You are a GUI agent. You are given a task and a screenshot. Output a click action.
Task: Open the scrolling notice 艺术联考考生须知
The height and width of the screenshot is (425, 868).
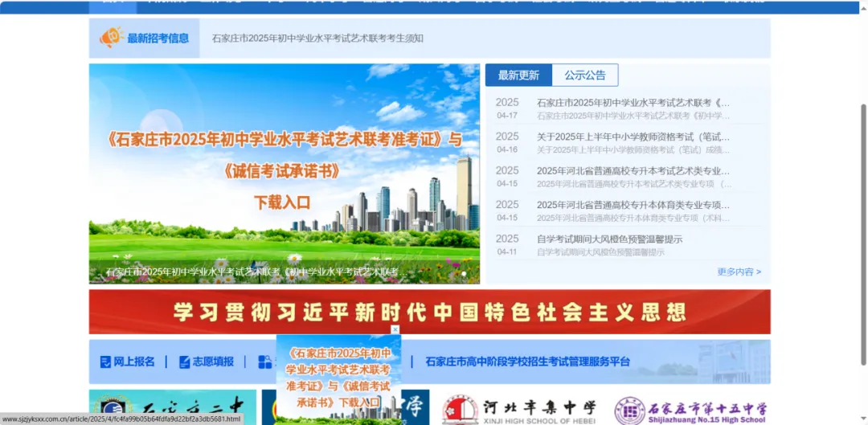[317, 39]
